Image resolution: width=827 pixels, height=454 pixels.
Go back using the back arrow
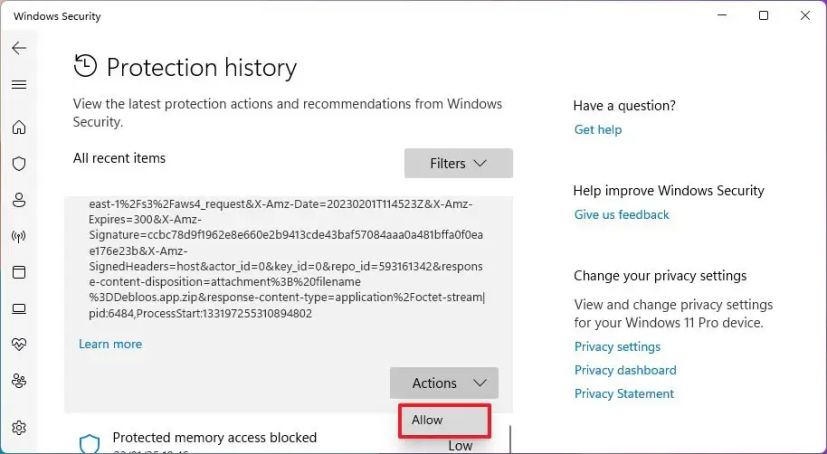click(19, 48)
